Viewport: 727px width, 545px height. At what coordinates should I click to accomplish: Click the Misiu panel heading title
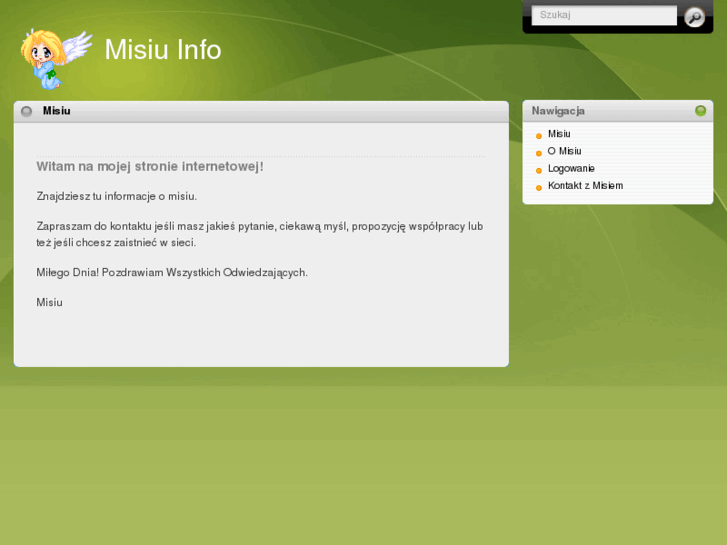pos(57,111)
